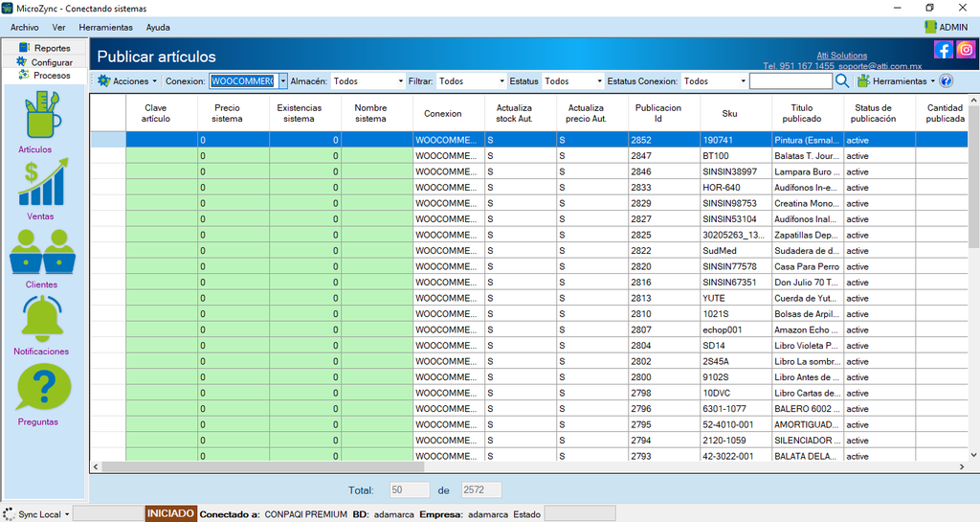Click the blue help icon in toolbar
This screenshot has height=522, width=980.
click(946, 80)
